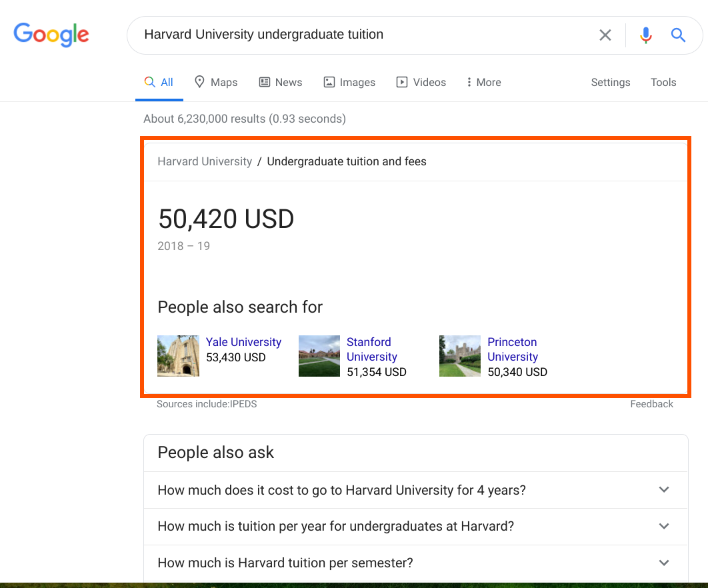Click the Google logo
Viewport: 708px width, 588px height.
(x=51, y=35)
